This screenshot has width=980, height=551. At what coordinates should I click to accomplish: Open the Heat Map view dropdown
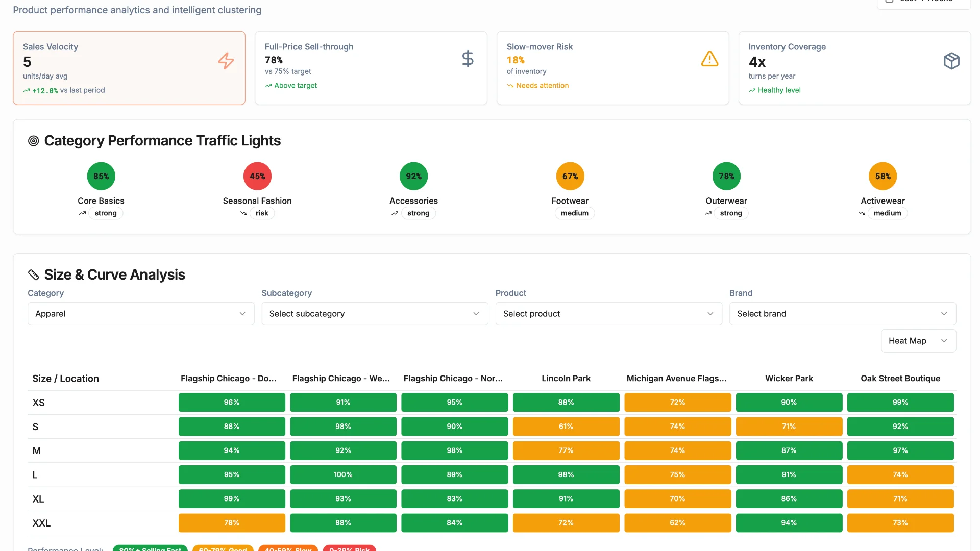pos(918,340)
